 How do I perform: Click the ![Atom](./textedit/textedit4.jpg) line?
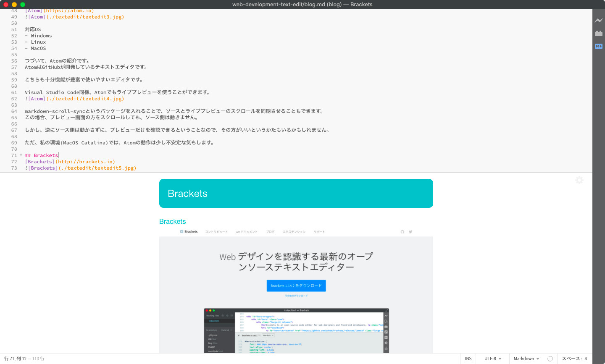[74, 99]
